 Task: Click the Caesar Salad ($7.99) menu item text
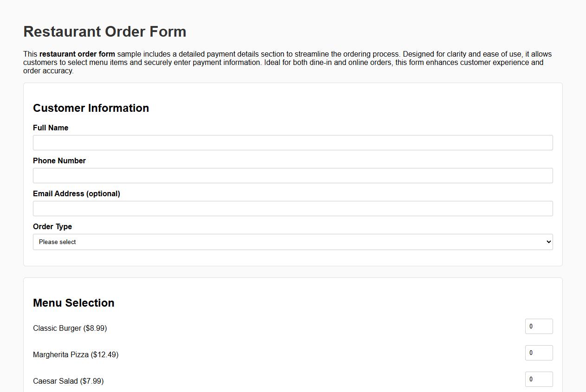[x=68, y=381]
